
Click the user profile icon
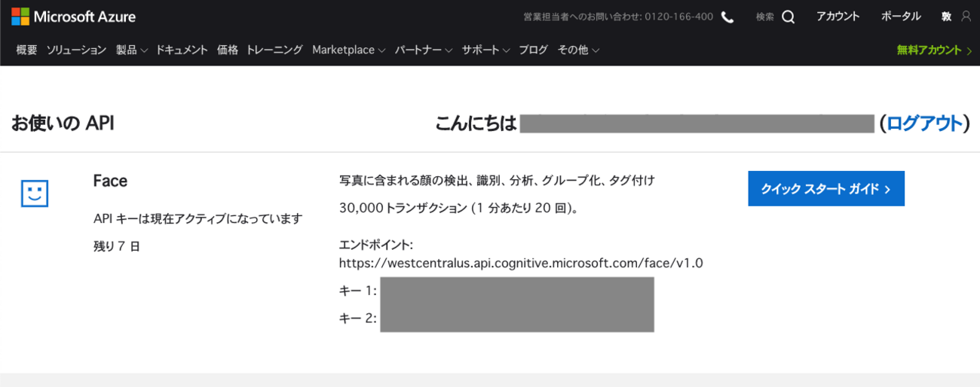tap(966, 17)
